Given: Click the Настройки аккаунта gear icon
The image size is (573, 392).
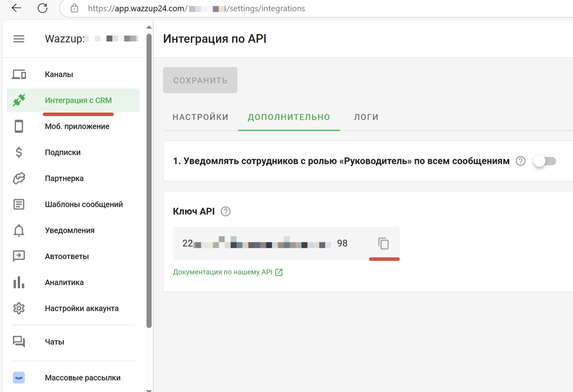Looking at the screenshot, I should coord(19,308).
